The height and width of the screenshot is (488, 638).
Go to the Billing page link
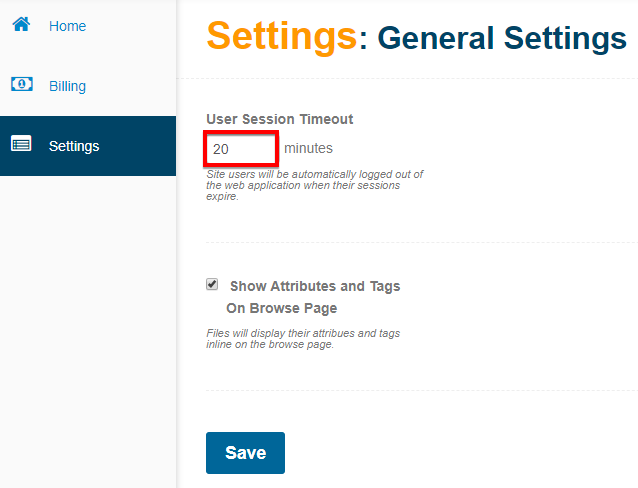(68, 86)
